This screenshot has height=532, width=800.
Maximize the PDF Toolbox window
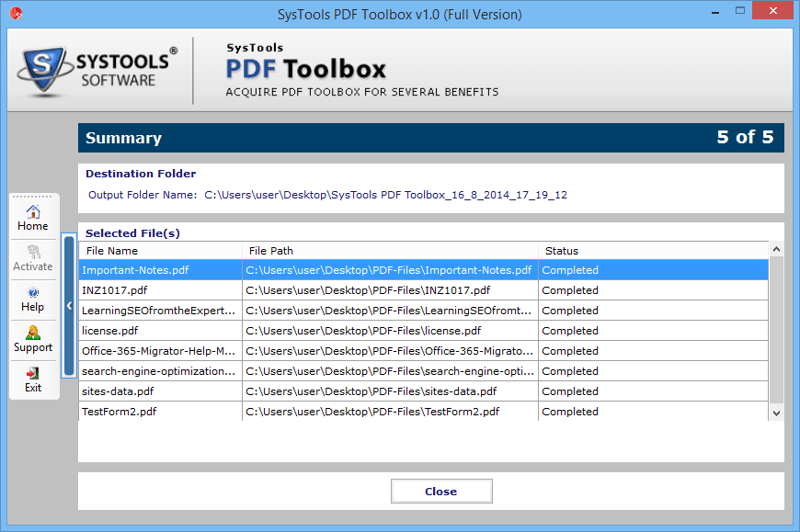click(x=740, y=11)
